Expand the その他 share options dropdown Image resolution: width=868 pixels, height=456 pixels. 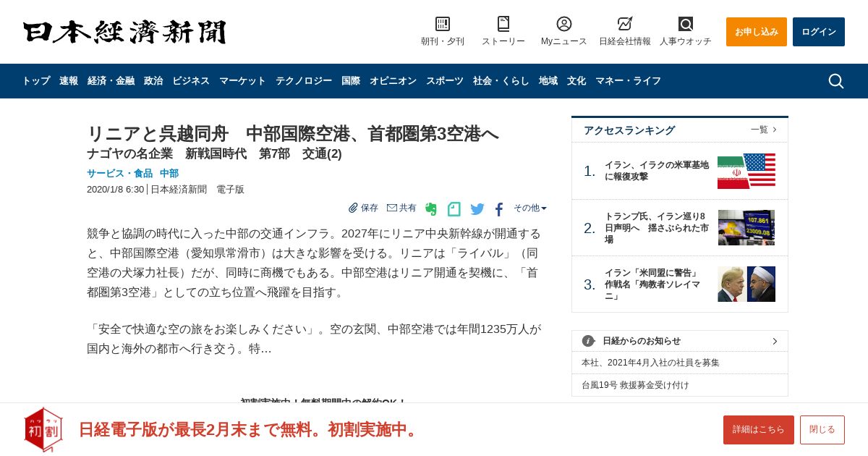pos(530,208)
